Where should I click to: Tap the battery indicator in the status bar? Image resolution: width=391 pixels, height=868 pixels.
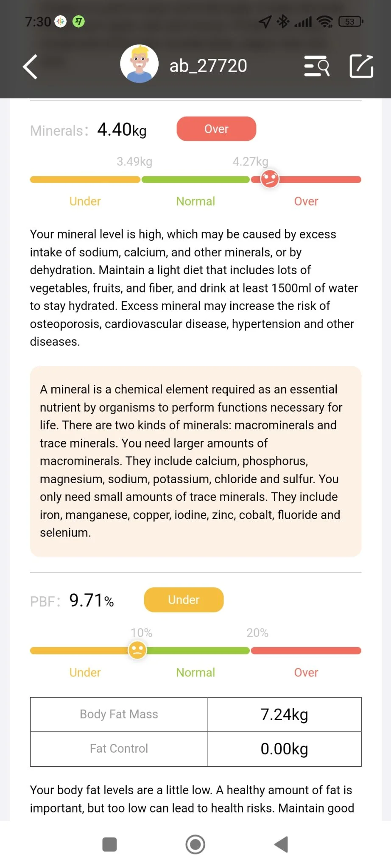350,22
